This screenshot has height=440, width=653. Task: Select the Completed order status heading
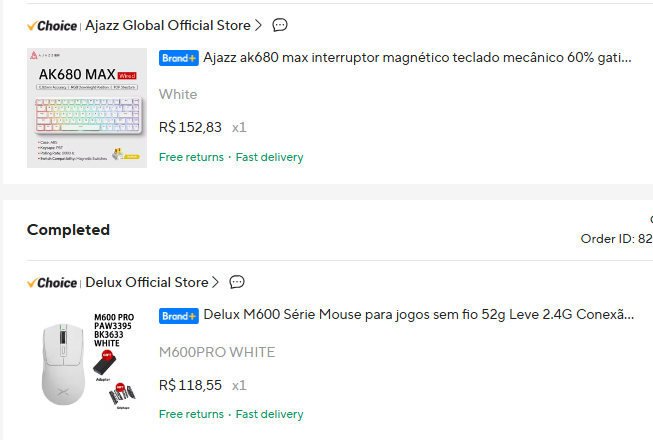click(68, 230)
